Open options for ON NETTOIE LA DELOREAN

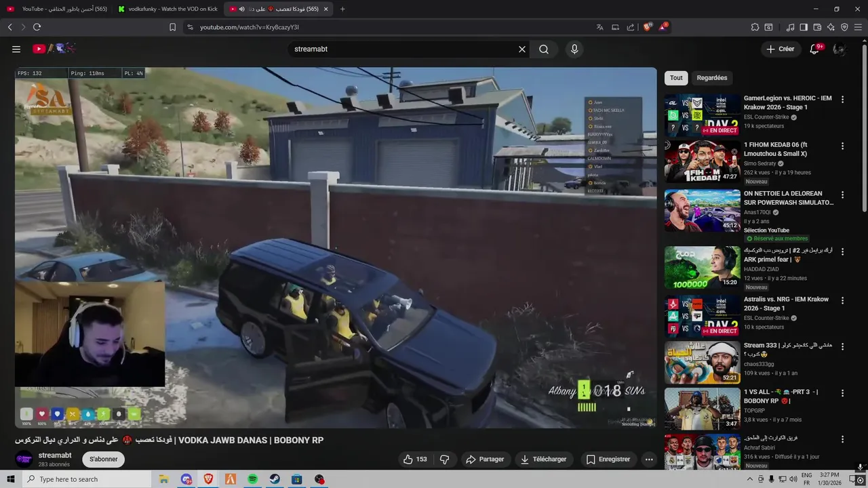(842, 195)
